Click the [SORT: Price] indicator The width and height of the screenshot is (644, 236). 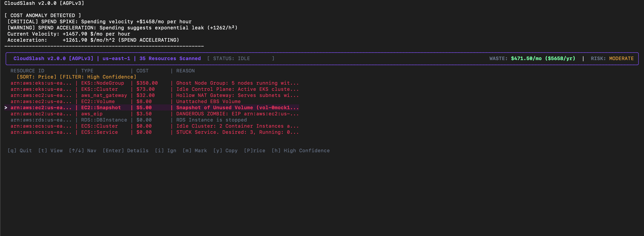click(36, 77)
